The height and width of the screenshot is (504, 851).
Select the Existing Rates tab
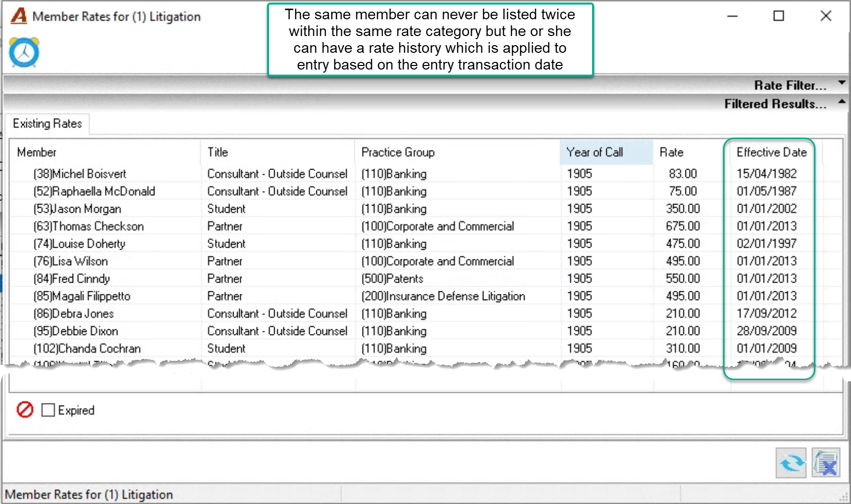[47, 123]
